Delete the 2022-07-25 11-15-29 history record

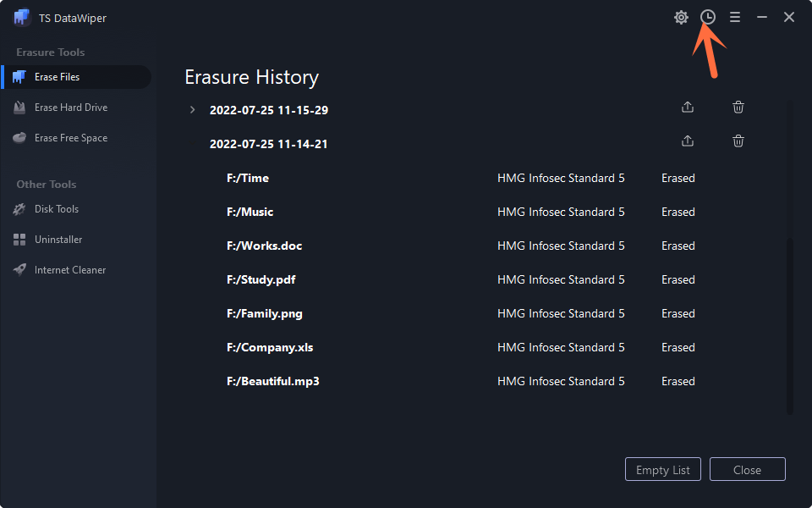pyautogui.click(x=738, y=108)
